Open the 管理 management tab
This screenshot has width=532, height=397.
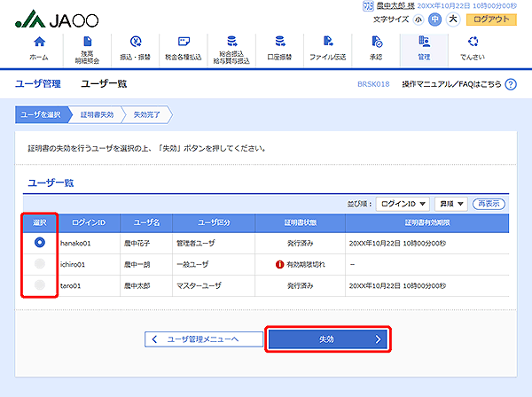click(x=424, y=47)
